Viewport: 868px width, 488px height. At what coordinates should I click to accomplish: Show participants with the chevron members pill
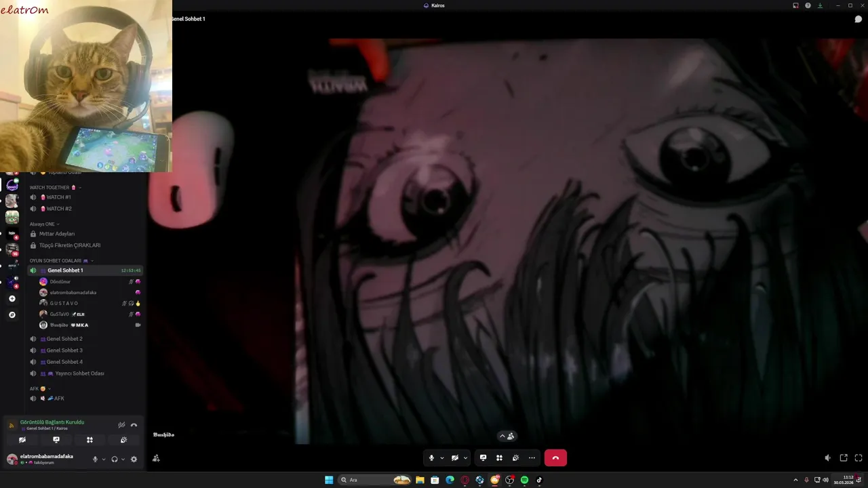coord(507,436)
